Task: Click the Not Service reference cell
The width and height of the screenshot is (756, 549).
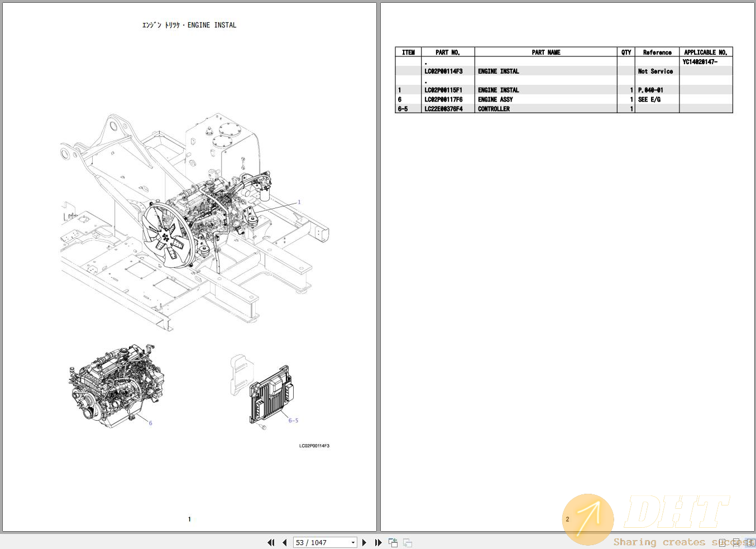Action: [x=655, y=71]
